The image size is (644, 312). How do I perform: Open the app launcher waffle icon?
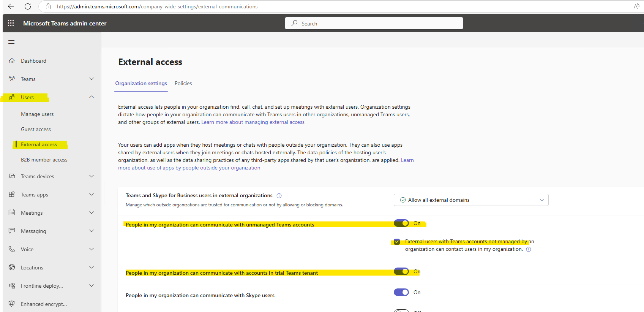coord(11,23)
